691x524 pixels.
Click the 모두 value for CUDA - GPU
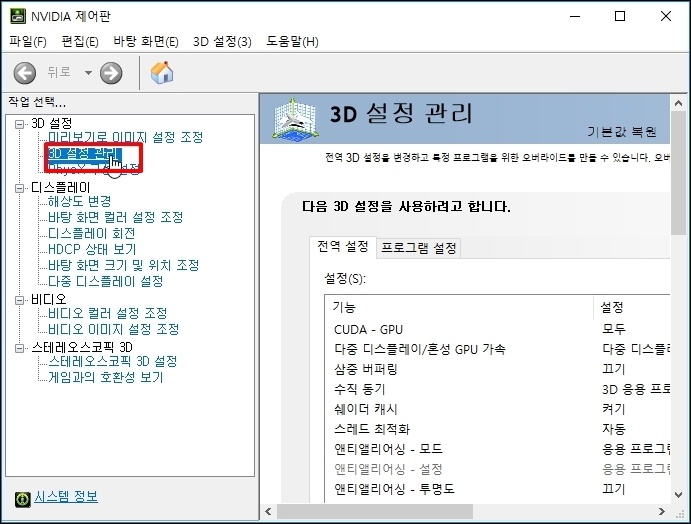614,329
